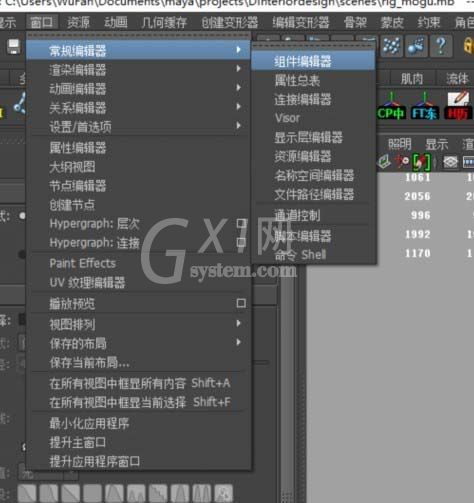Expand the 动画编辑器 submenu arrow

[239, 87]
